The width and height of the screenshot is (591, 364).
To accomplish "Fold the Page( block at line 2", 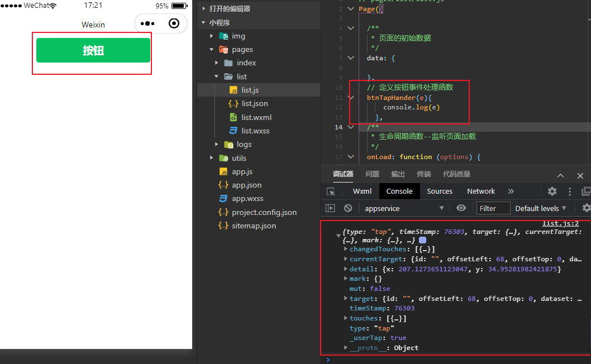I will [x=351, y=9].
